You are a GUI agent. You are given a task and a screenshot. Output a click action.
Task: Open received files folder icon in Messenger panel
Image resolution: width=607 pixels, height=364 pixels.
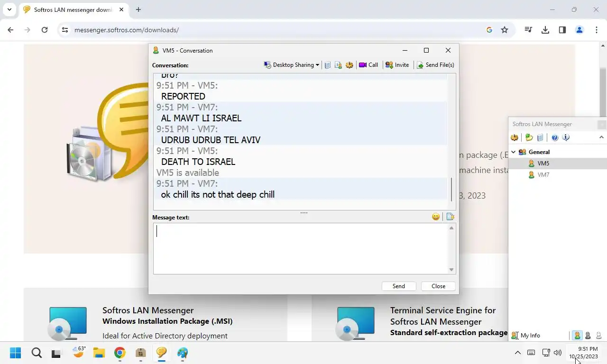coord(529,137)
